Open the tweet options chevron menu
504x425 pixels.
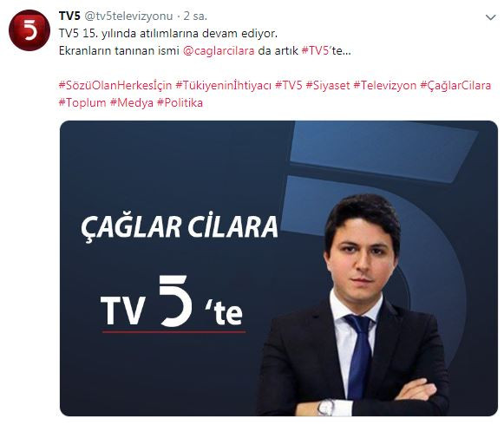click(x=490, y=17)
